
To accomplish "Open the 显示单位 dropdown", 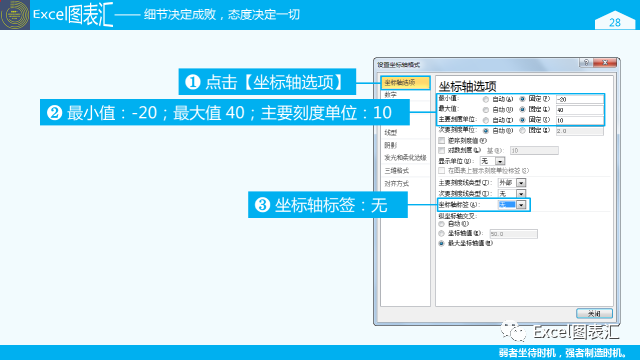I will point(493,161).
